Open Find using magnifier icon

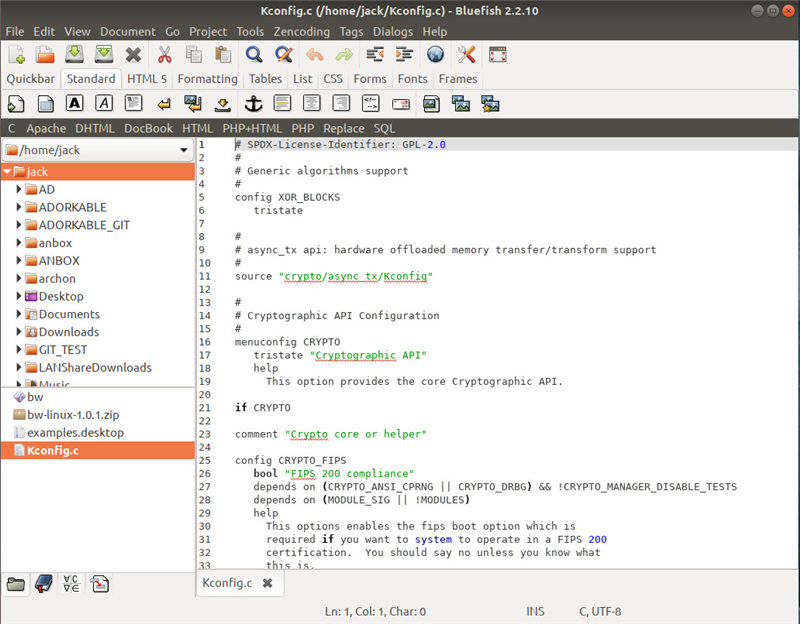(x=254, y=54)
